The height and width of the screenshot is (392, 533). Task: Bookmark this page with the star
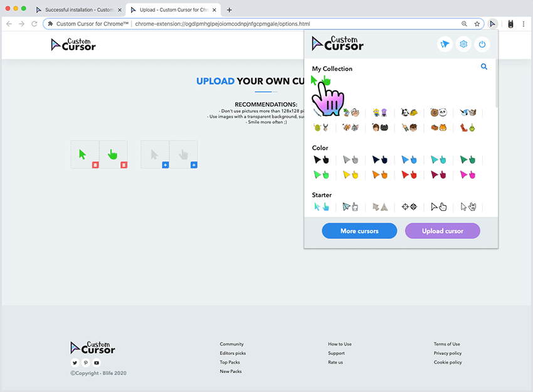(477, 24)
